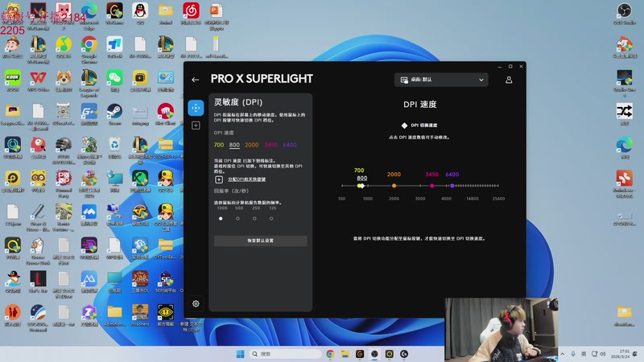644x362 pixels.
Task: Select the underlined 800 DPI value in left panel
Action: tap(234, 145)
